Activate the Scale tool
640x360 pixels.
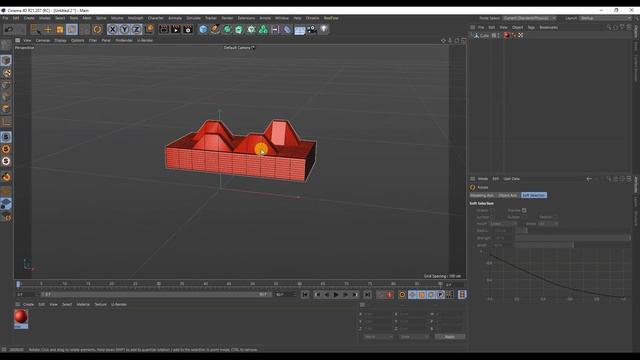click(60, 29)
